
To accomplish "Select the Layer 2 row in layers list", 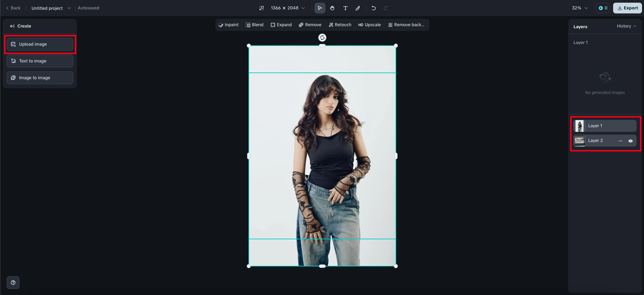I will (605, 141).
